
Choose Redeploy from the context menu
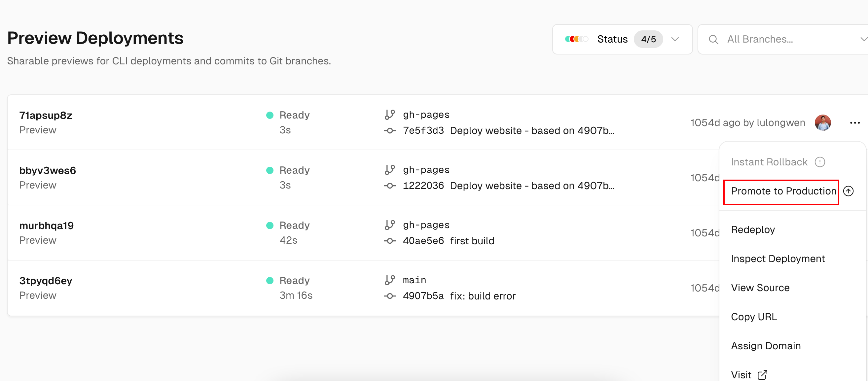tap(753, 230)
